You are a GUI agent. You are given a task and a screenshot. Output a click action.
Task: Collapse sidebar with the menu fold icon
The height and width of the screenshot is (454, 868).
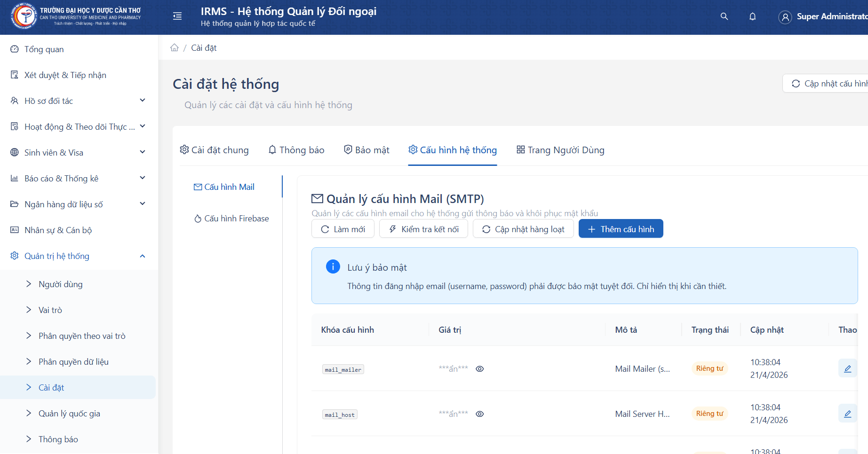[x=177, y=16]
